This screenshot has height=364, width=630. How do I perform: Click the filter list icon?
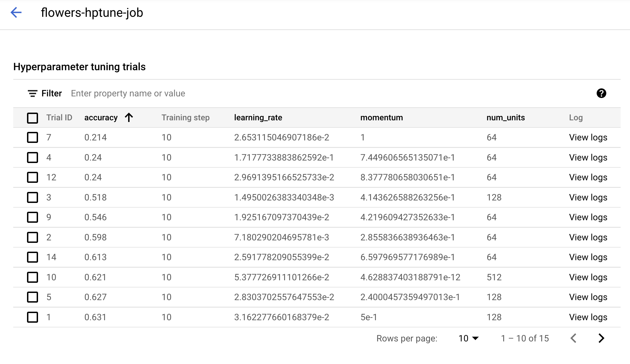pos(33,94)
